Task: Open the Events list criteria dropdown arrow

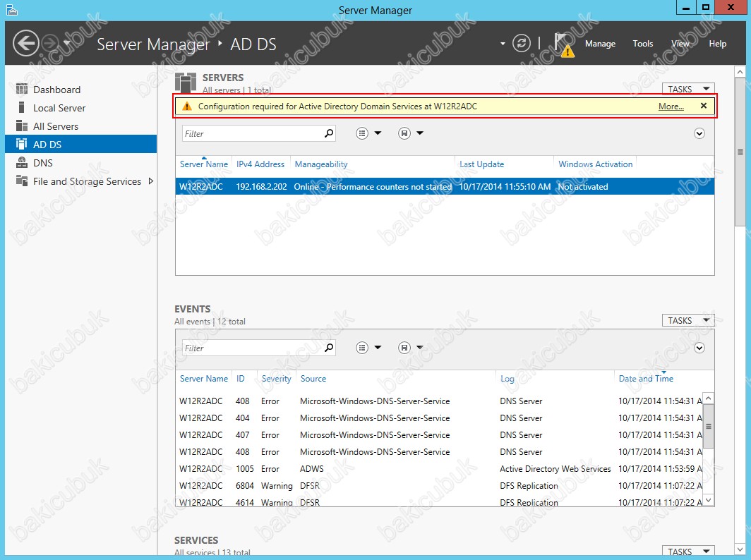Action: coord(378,348)
